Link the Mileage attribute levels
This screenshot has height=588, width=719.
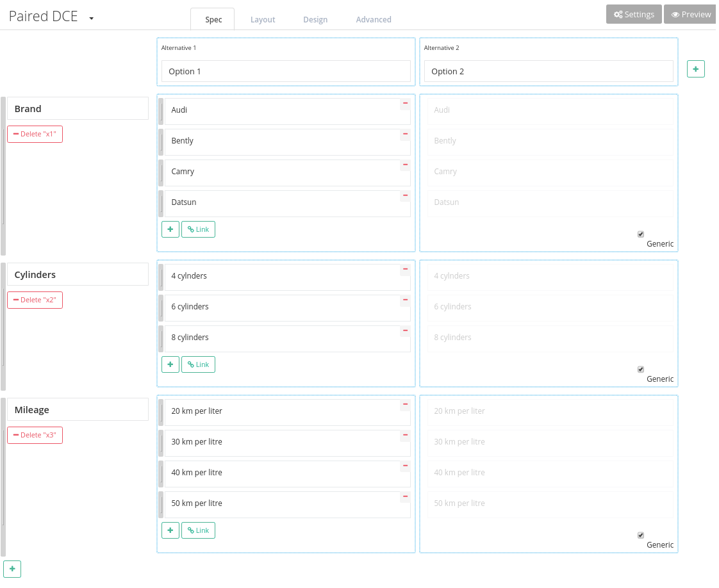[x=198, y=530]
